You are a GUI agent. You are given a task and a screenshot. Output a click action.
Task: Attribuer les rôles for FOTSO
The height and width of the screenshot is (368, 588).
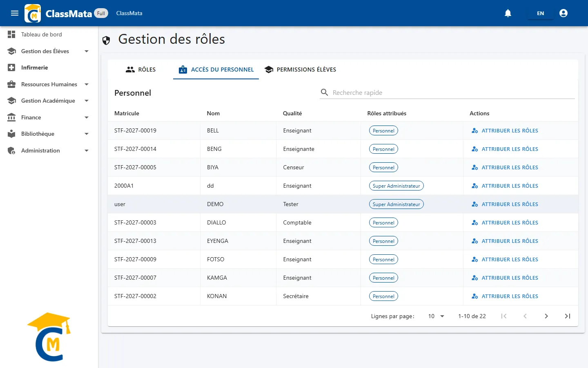505,260
